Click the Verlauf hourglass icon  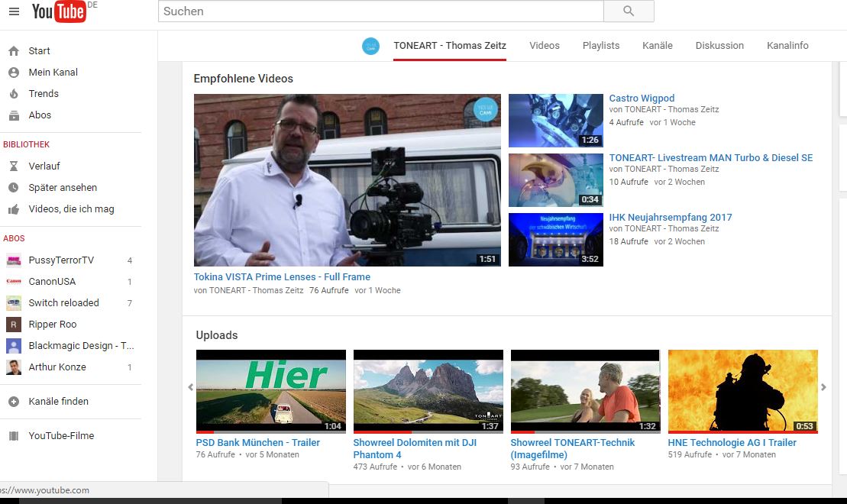[x=14, y=166]
